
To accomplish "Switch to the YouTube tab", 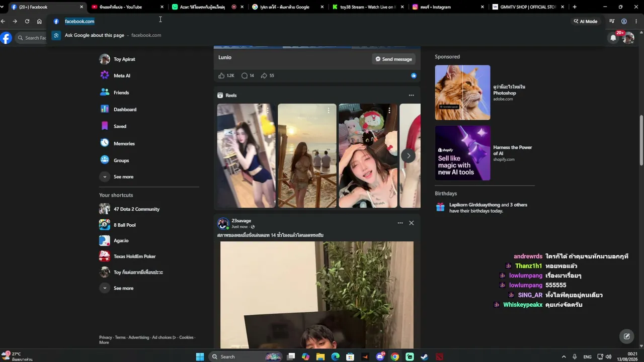I will [x=126, y=7].
